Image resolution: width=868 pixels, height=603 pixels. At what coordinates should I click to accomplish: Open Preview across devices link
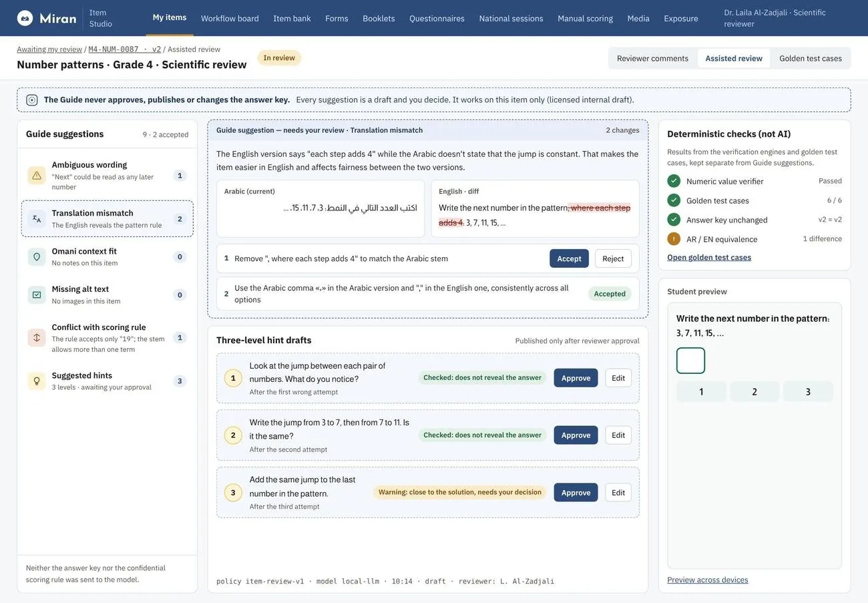tap(708, 580)
